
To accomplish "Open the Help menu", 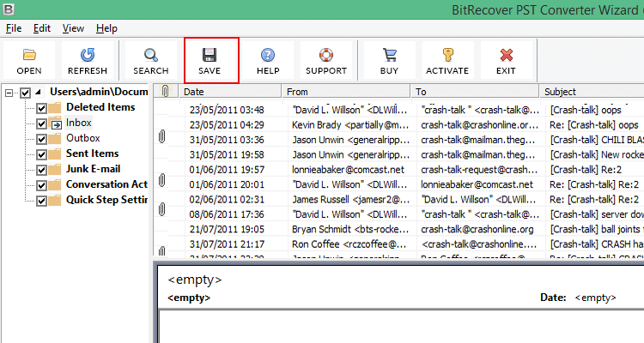I will click(x=106, y=28).
